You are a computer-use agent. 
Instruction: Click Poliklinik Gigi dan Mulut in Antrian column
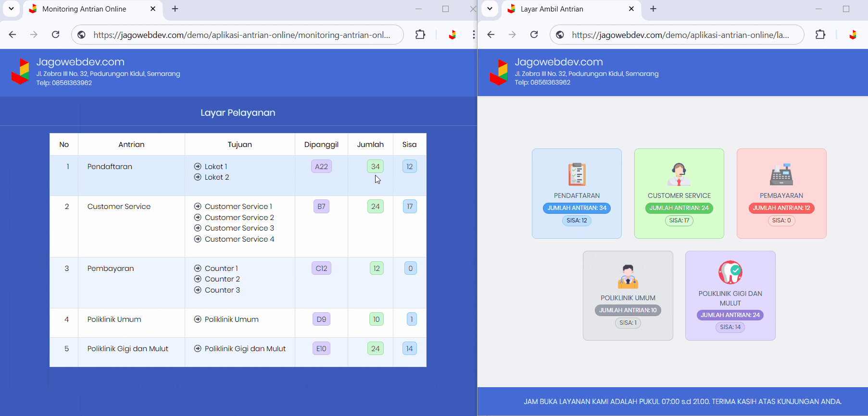pos(127,349)
